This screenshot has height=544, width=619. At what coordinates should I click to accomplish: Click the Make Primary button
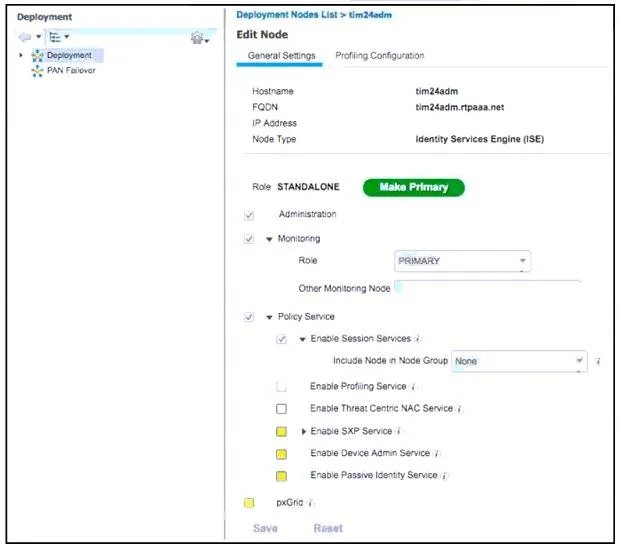click(414, 187)
